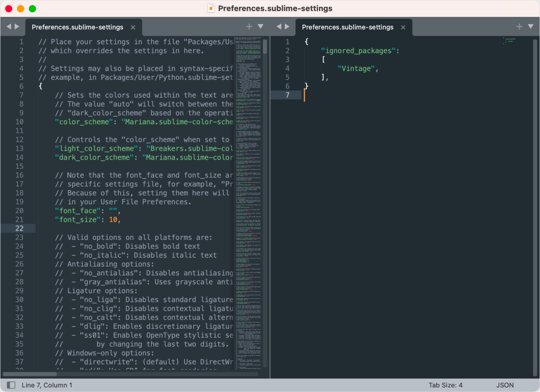Open a new tab in the right pane
This screenshot has width=540, height=392.
[x=519, y=27]
